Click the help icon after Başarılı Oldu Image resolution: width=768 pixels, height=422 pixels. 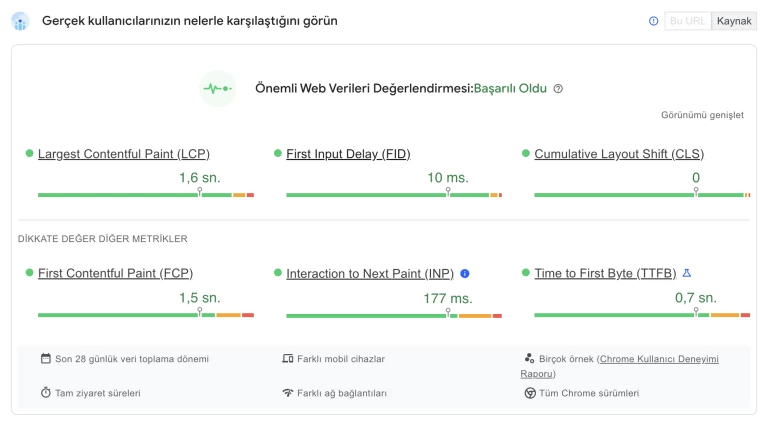pos(558,89)
